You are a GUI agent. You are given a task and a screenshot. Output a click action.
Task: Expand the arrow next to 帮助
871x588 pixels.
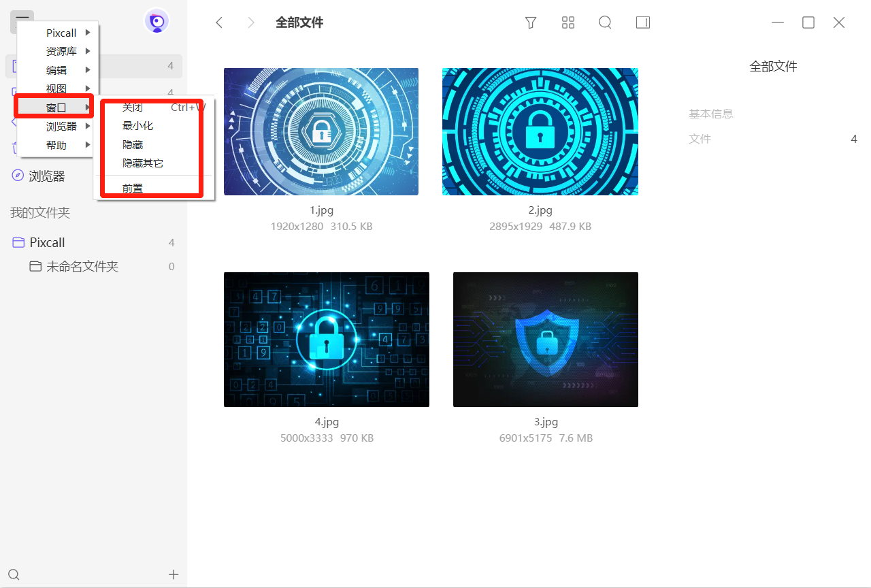point(88,145)
